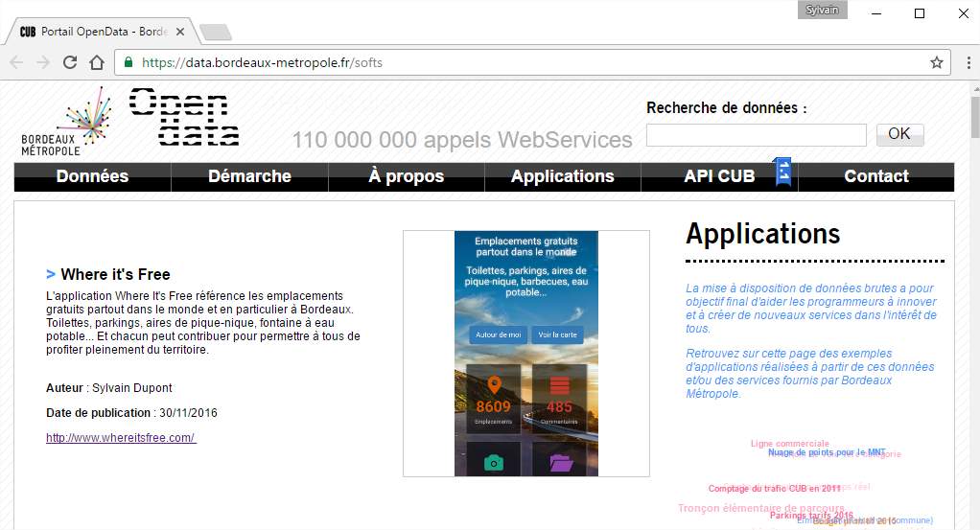Click the Open data logo
Image resolution: width=980 pixels, height=530 pixels.
tap(184, 117)
